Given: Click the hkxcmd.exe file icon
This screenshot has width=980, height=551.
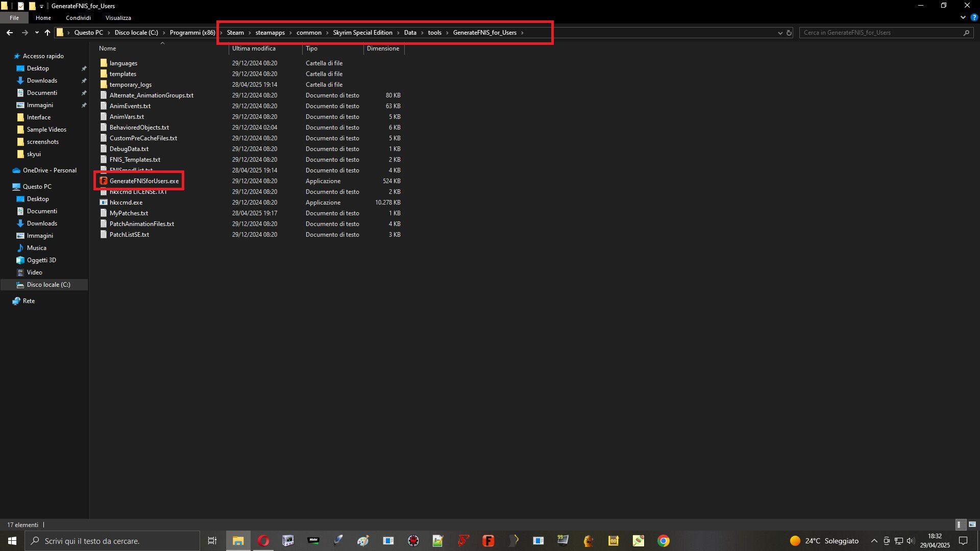Looking at the screenshot, I should (x=104, y=203).
